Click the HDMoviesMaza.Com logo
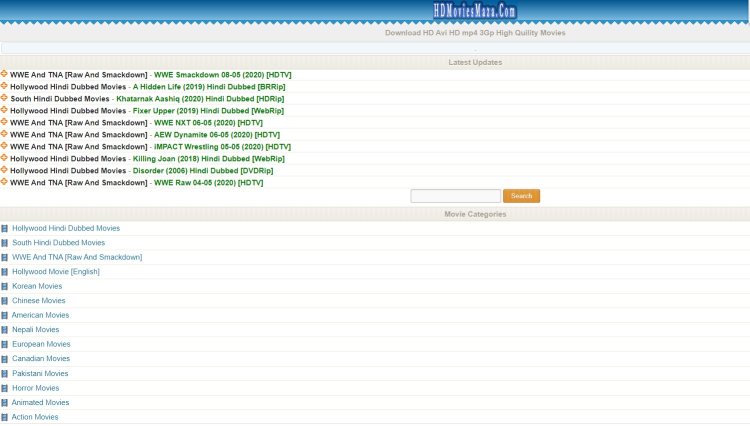Image resolution: width=750 pixels, height=426 pixels. tap(474, 11)
